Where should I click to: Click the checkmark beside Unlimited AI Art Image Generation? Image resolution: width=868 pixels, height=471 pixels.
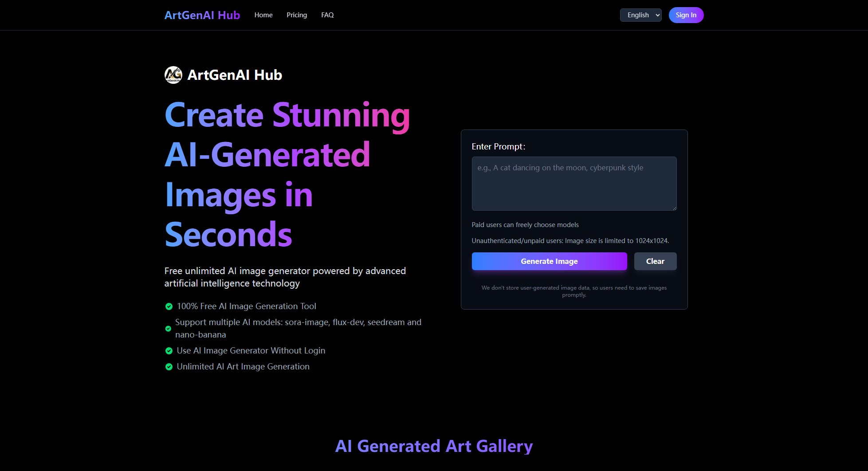pos(169,367)
